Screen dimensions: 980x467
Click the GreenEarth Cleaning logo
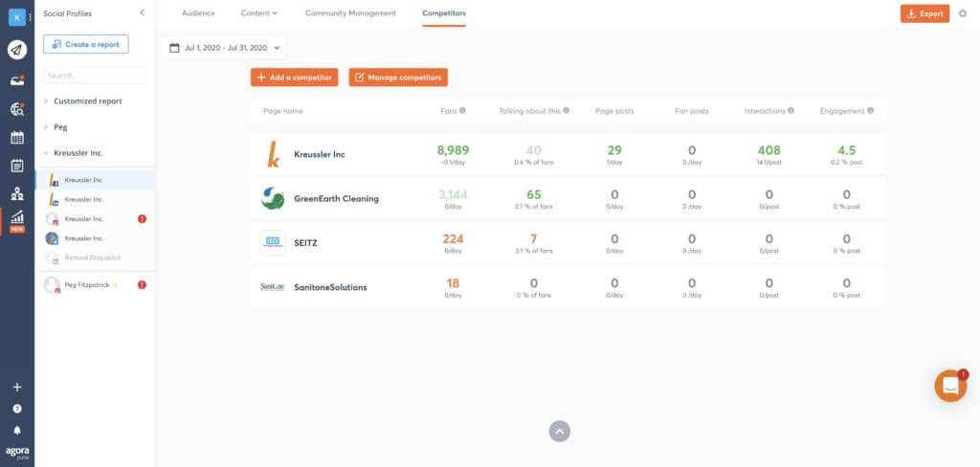click(273, 198)
